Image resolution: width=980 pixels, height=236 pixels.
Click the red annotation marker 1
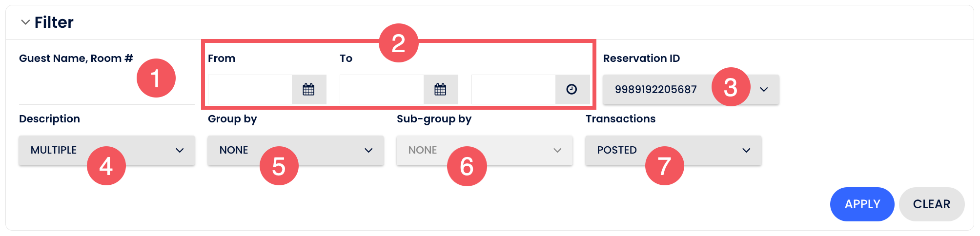coord(156,78)
